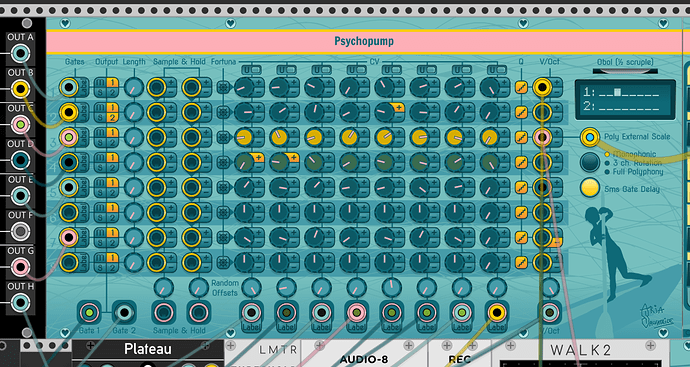Click the row 1 Length knob
This screenshot has height=367, width=690.
(133, 87)
